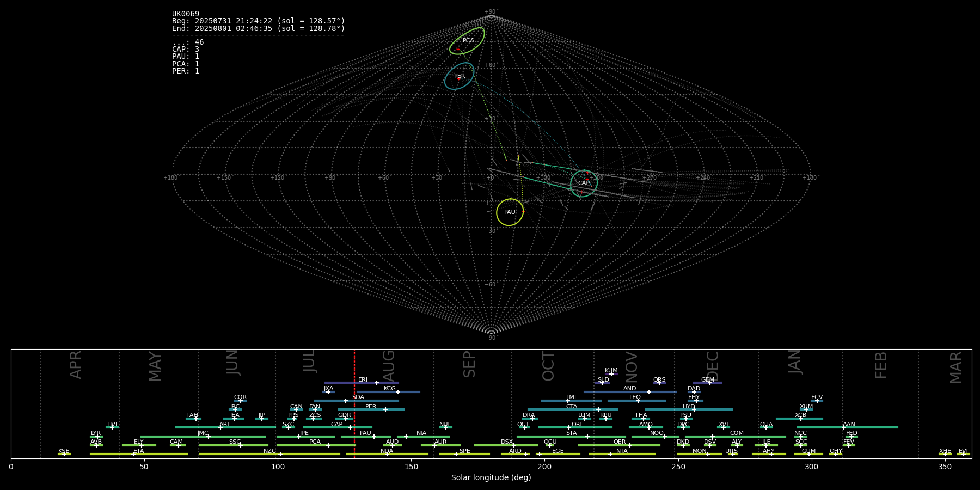Click the COM shower bar in the timeline

coord(736,436)
